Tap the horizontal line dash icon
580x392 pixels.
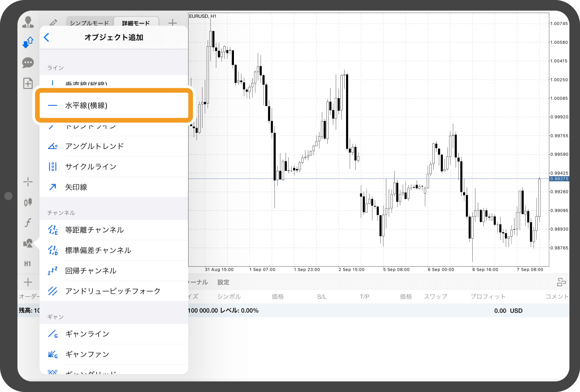click(x=53, y=106)
